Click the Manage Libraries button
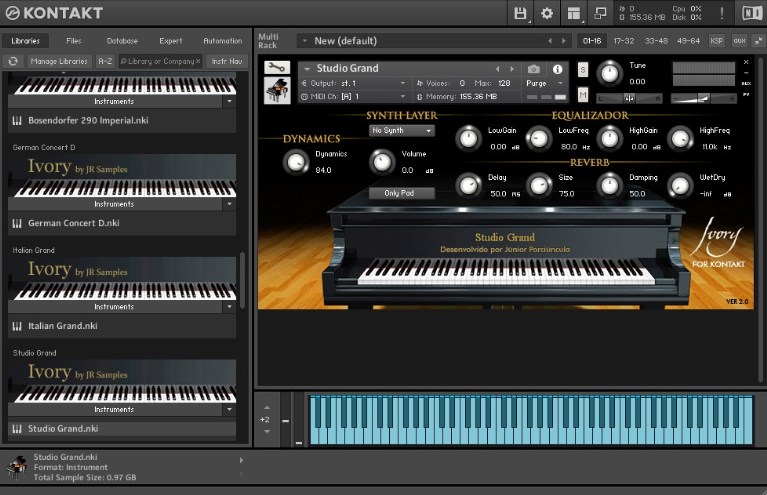Image resolution: width=767 pixels, height=495 pixels. pyautogui.click(x=59, y=61)
